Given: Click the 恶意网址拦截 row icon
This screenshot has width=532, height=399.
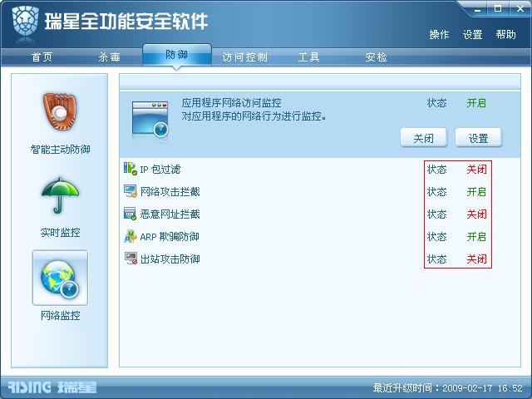Looking at the screenshot, I should 130,214.
